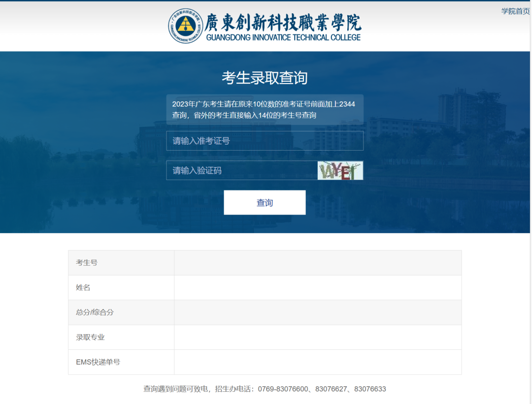Open the 学院首页 link
This screenshot has height=404, width=532.
[x=515, y=11]
